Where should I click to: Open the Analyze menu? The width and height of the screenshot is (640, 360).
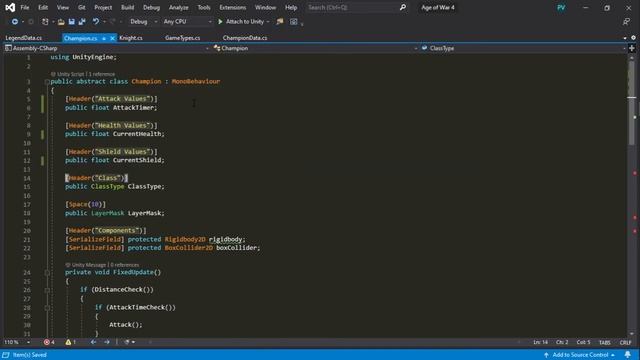pyautogui.click(x=178, y=7)
